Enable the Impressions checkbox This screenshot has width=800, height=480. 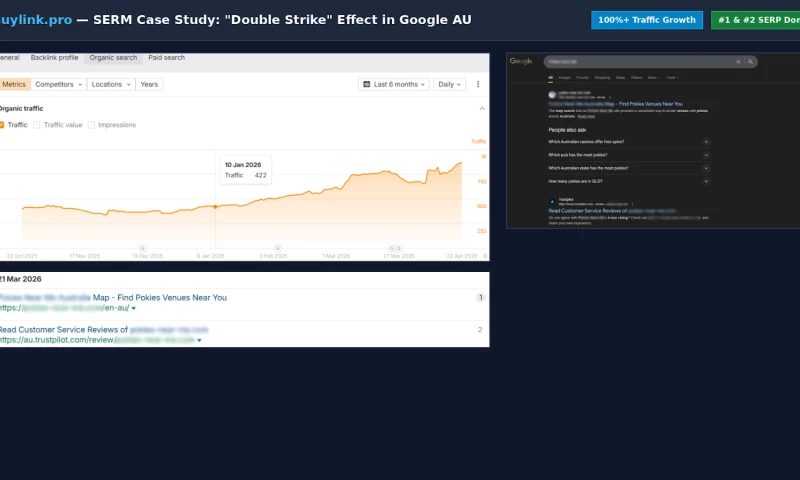pyautogui.click(x=91, y=125)
